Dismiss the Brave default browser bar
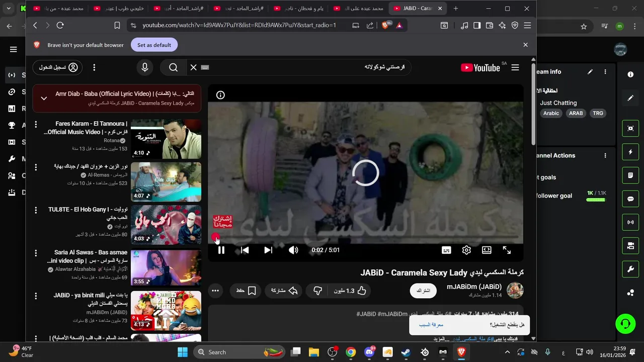The width and height of the screenshot is (644, 362). click(x=525, y=45)
